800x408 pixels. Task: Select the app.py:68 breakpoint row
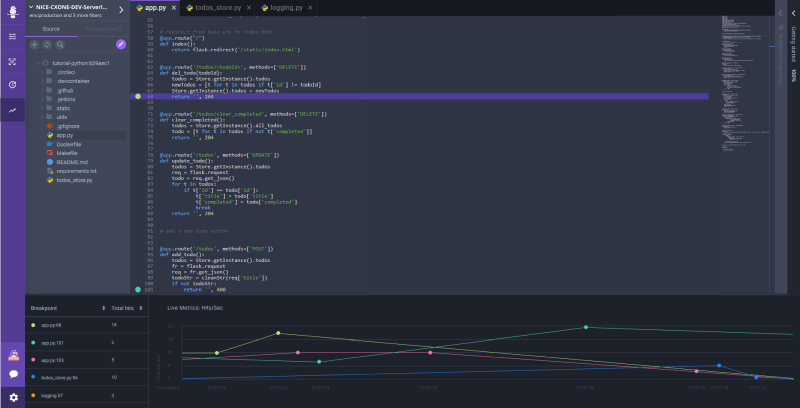[x=87, y=325]
